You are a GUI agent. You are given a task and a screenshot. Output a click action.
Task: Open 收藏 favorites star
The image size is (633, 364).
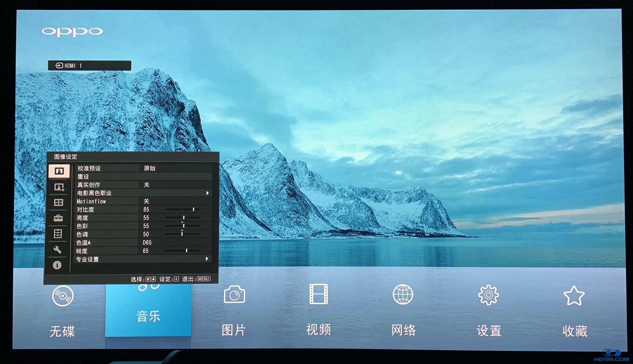click(574, 296)
